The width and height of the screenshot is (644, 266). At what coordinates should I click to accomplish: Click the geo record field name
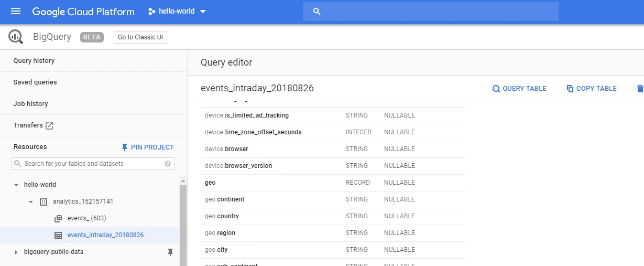click(x=210, y=183)
